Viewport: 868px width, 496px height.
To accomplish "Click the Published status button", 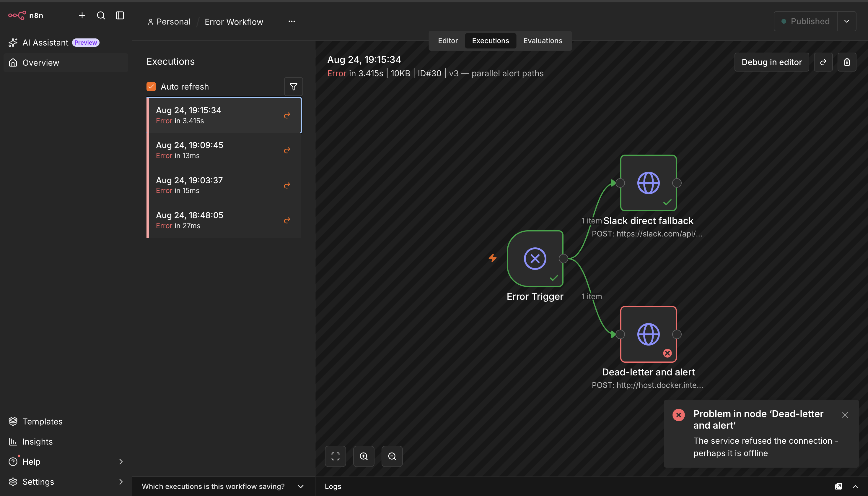I will pos(805,22).
